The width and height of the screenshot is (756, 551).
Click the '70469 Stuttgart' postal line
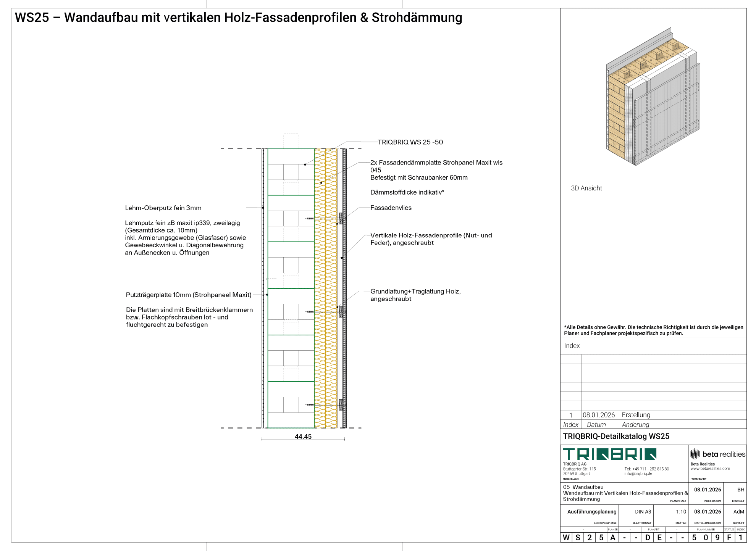(576, 474)
